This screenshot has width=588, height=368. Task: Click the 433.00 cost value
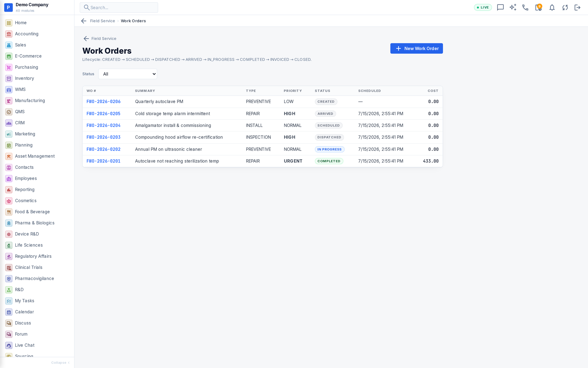coord(431,161)
